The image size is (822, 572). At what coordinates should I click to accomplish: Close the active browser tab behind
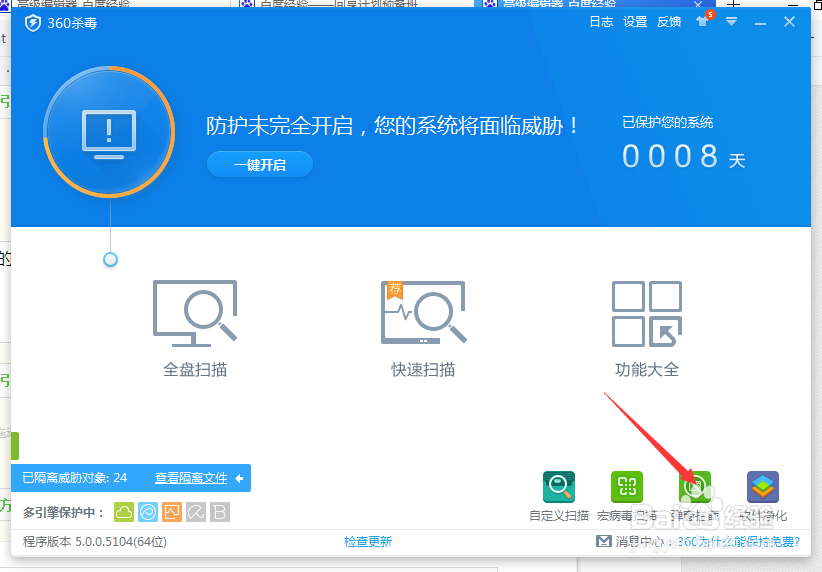698,4
